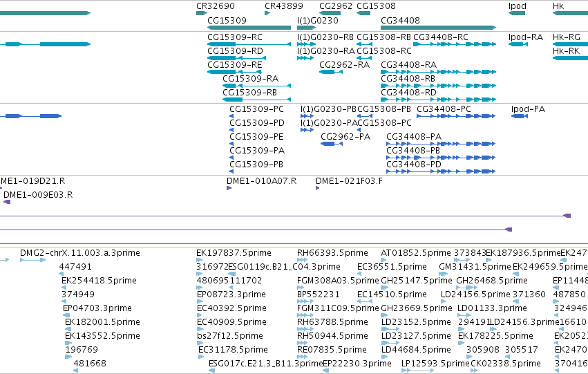
Task: Open EST GM31431.5prime
Action: click(444, 274)
